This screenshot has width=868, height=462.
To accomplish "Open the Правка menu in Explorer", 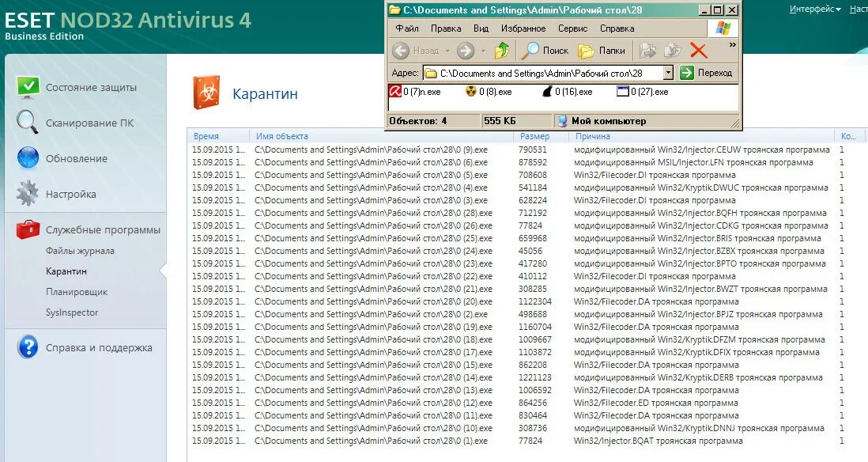I will coord(446,28).
